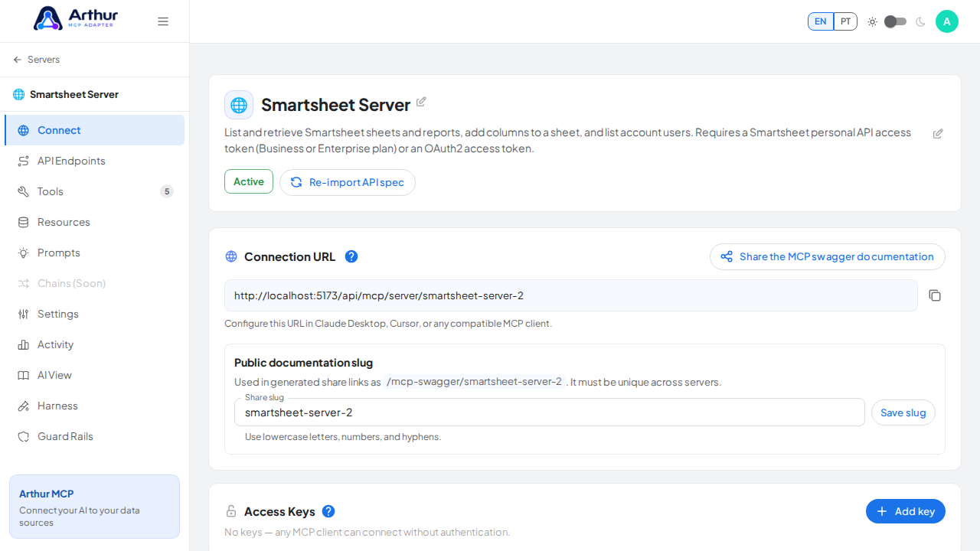
Task: Open user avatar menu A
Action: (x=947, y=21)
